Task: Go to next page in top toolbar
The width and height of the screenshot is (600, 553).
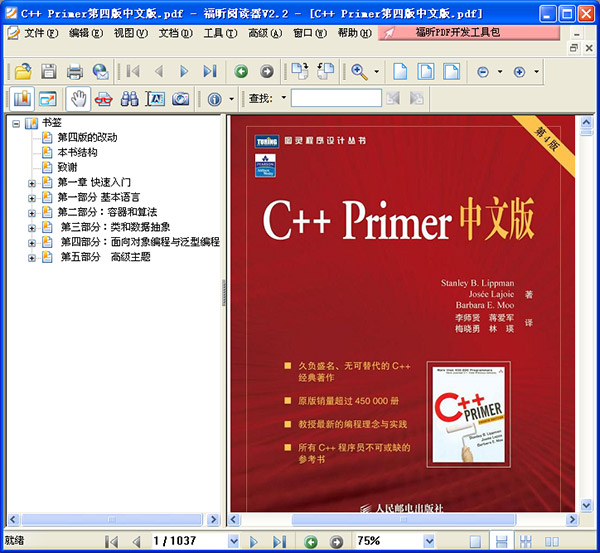Action: [x=184, y=71]
